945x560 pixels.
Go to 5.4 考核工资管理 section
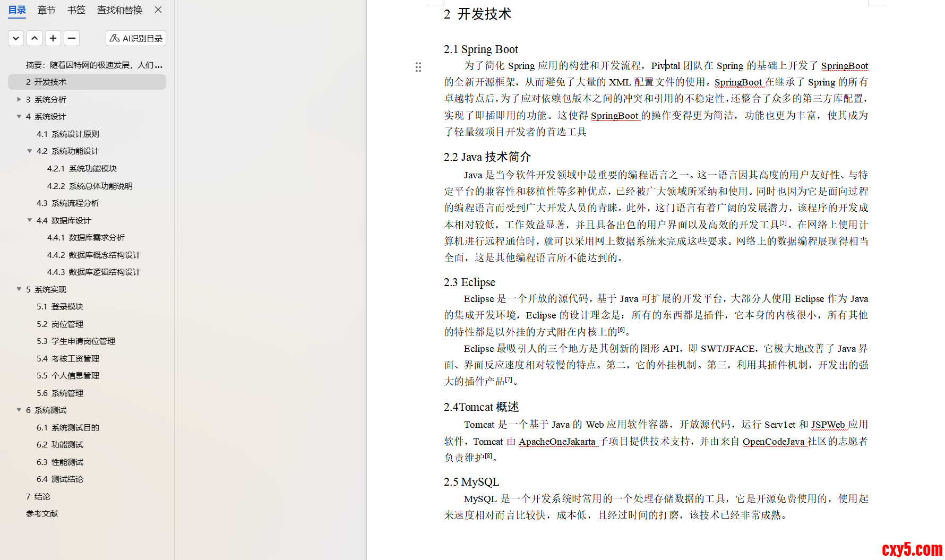pos(68,358)
